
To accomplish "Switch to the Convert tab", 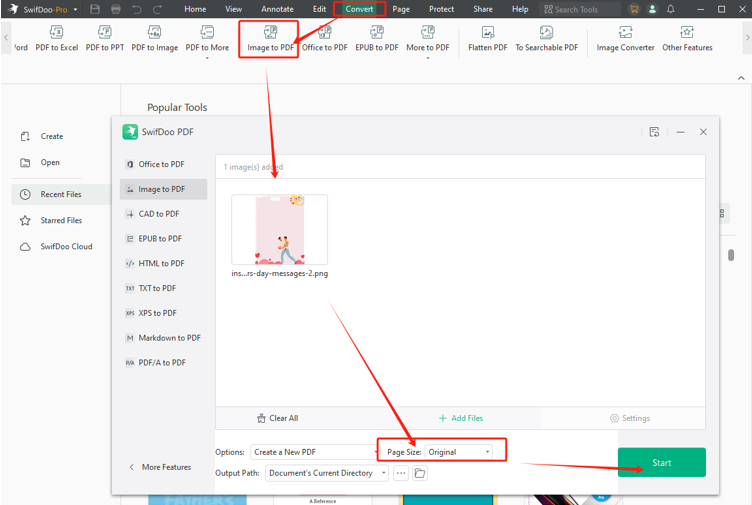I will point(359,9).
